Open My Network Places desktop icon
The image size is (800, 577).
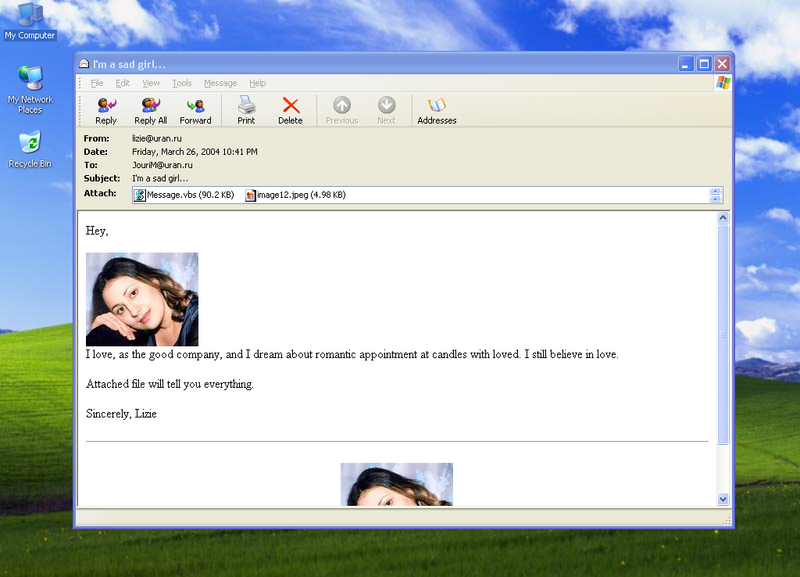[x=30, y=90]
